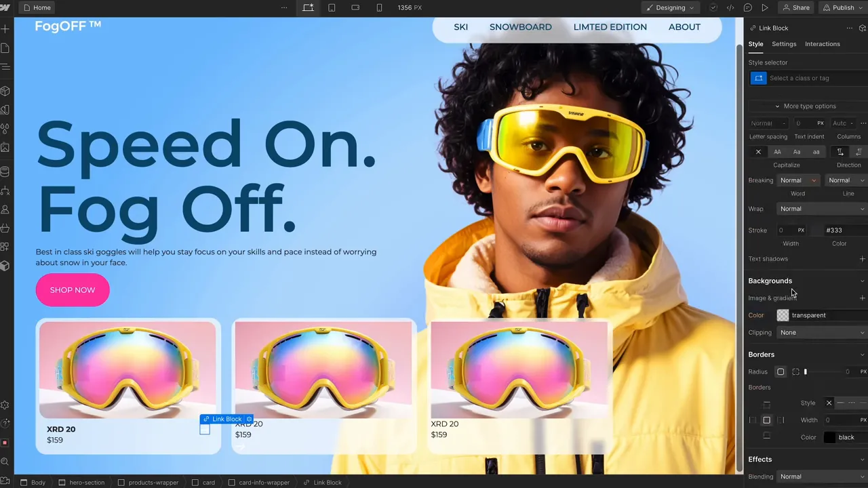The width and height of the screenshot is (868, 488).
Task: Switch to mobile portrait breakpoint
Action: pyautogui.click(x=379, y=7)
